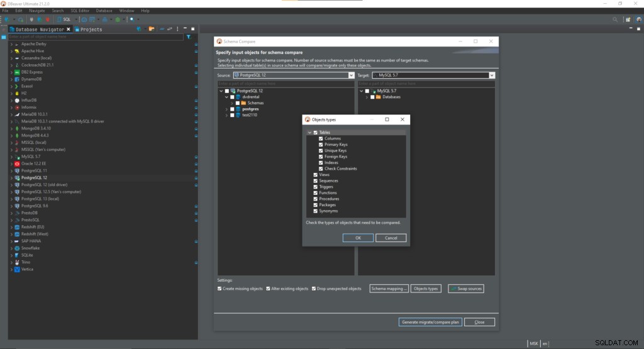Click the Vertica connection icon
This screenshot has width=644, height=349.
(x=17, y=269)
